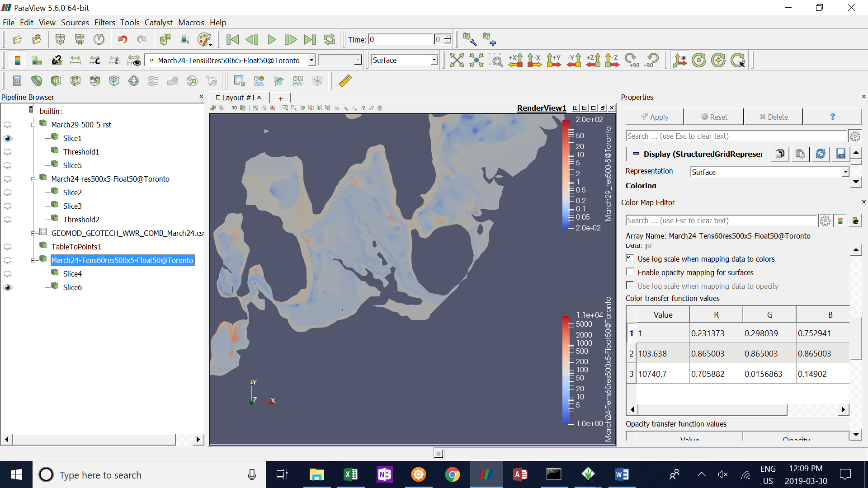Show TableToPoints1 via eye icon
The width and height of the screenshot is (868, 488).
coord(8,247)
